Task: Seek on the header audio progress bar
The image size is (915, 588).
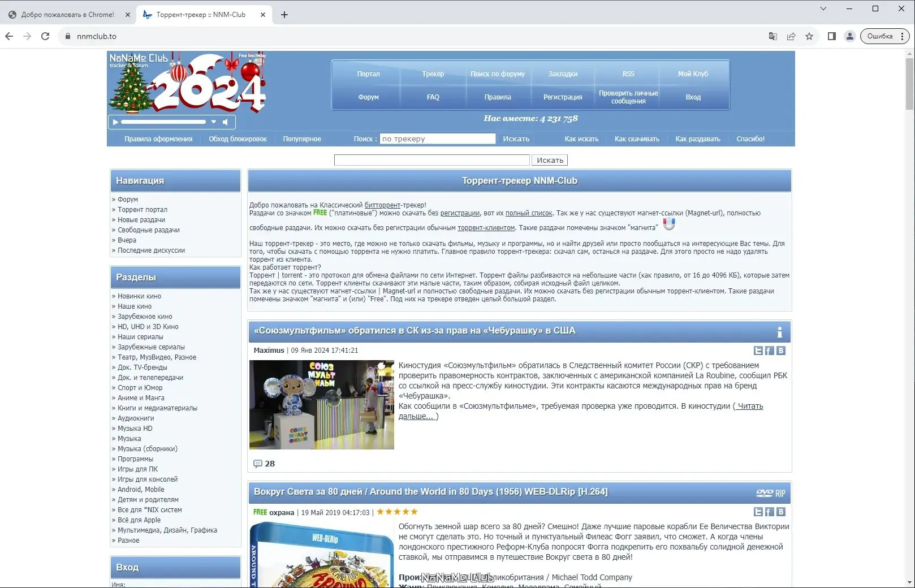Action: (163, 122)
